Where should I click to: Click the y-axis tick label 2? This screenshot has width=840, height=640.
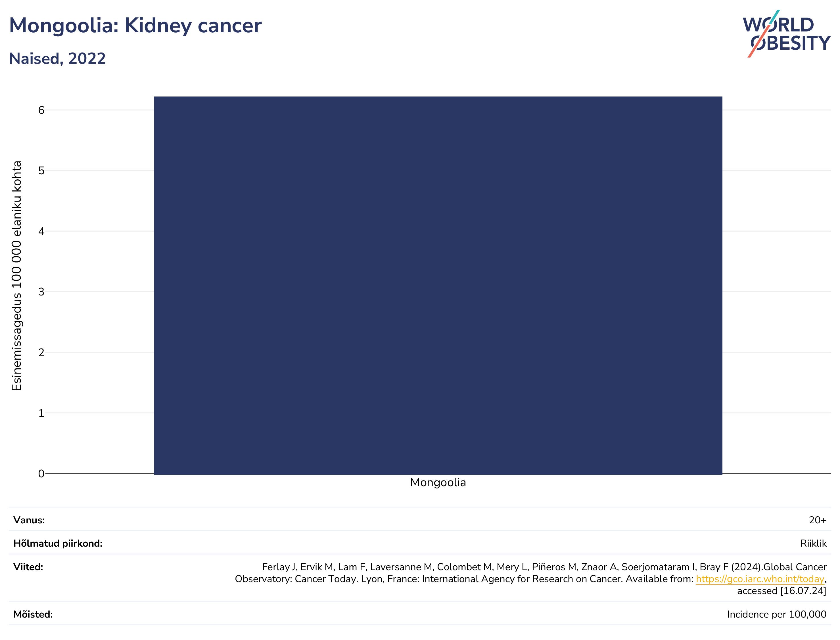[x=41, y=352]
